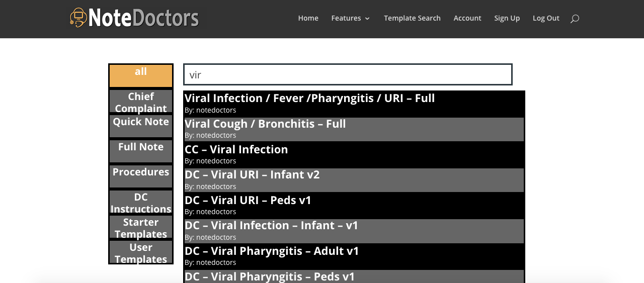Open the search magnifier icon in header
This screenshot has height=283, width=644.
575,19
